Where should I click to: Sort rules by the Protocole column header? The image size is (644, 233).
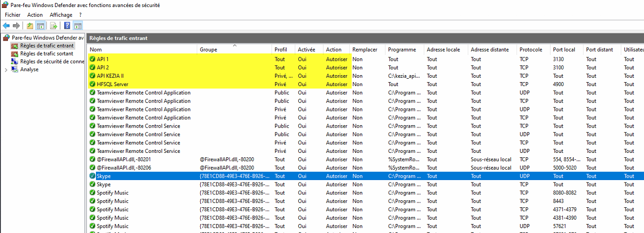tap(531, 49)
